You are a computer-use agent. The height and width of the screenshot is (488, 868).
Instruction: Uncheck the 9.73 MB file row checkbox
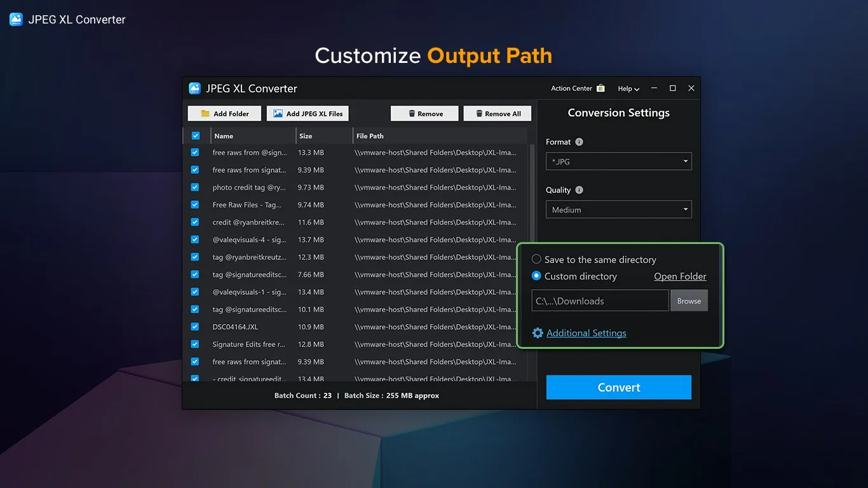[x=195, y=187]
